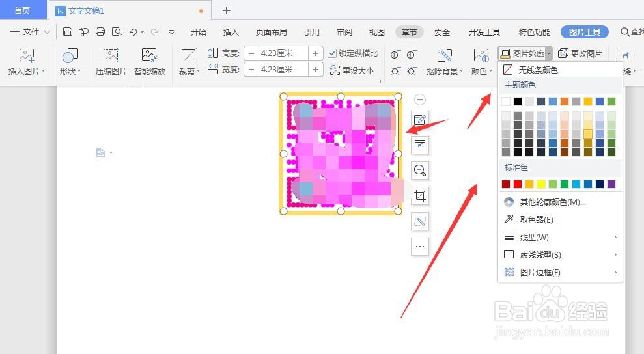
Task: Expand the Picture Border (图片边框) submenu
Action: [560, 272]
